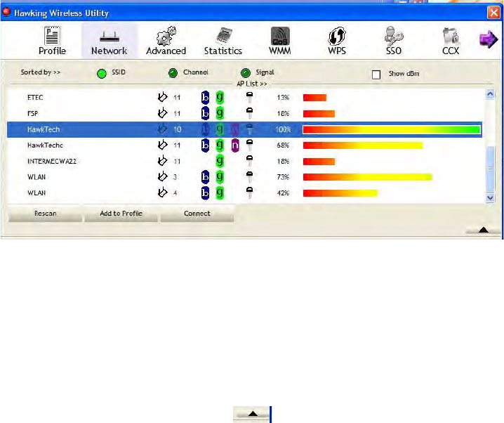Open the WMM QoS icon
This screenshot has height=423, width=504.
click(280, 36)
